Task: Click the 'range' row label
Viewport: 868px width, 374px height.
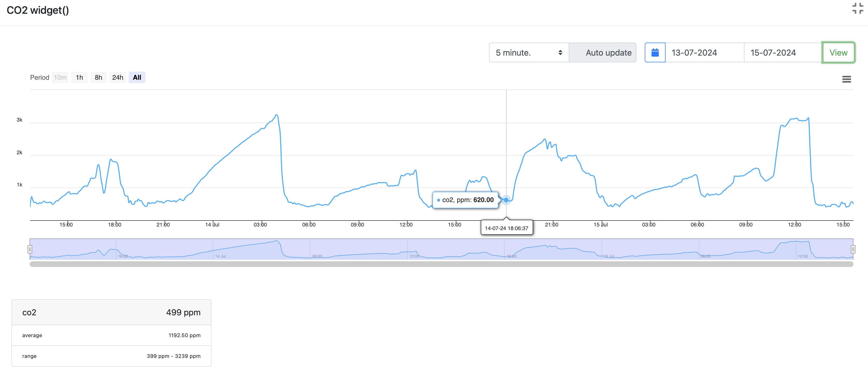Action: point(29,356)
